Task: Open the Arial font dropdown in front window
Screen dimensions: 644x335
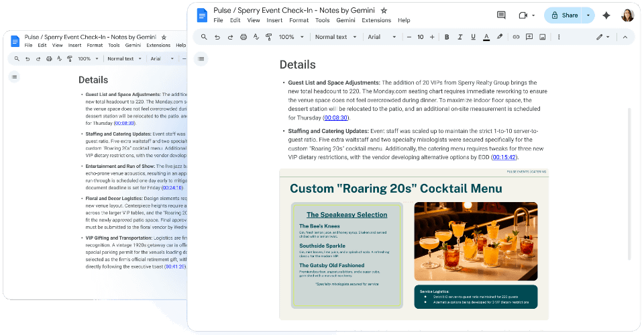Action: [382, 37]
